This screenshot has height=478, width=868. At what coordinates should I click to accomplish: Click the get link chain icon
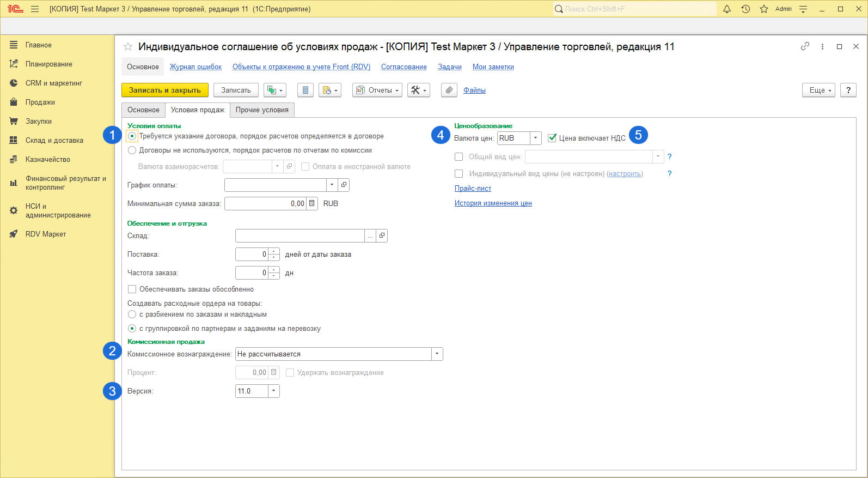805,46
